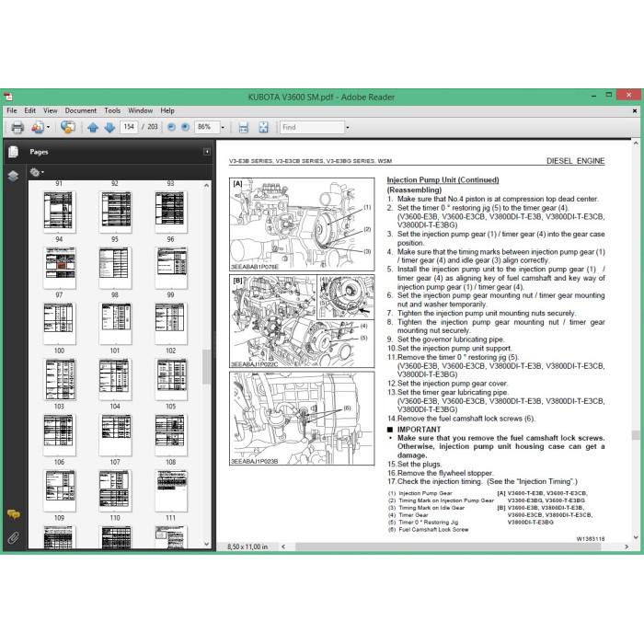Click the Layers panel icon in sidebar
Screen dimensions: 644x644
coord(13,177)
